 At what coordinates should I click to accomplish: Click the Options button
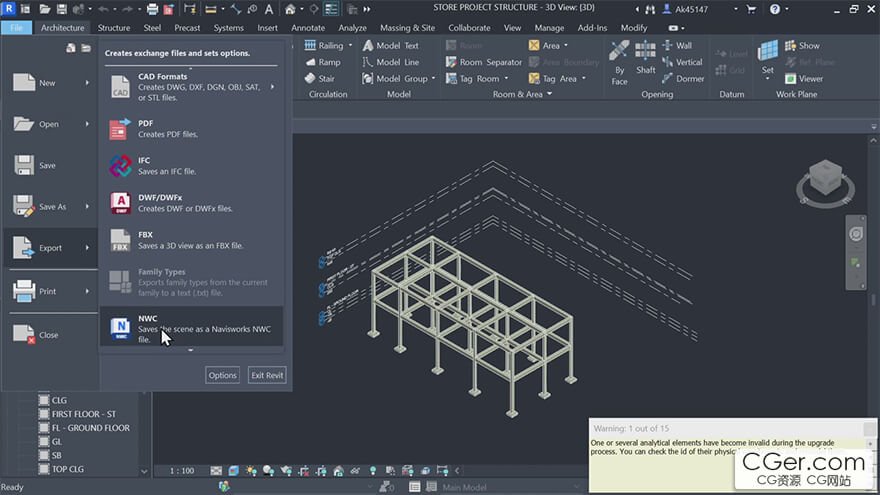point(223,375)
